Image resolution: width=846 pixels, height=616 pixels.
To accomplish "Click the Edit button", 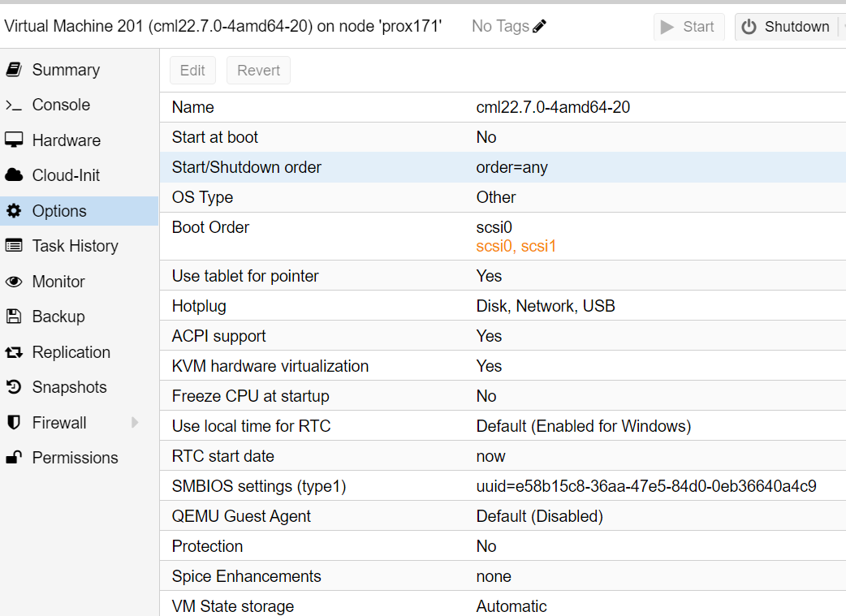I will pyautogui.click(x=192, y=70).
